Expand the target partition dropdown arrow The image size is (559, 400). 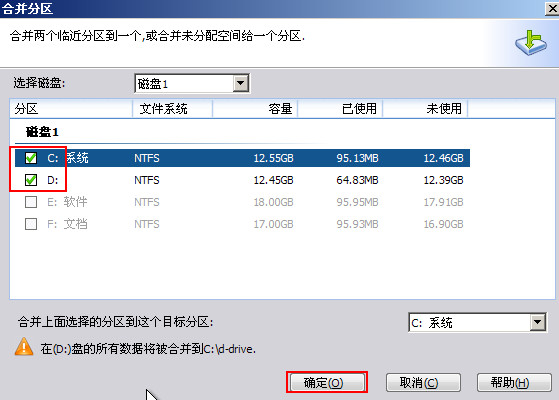coord(537,323)
